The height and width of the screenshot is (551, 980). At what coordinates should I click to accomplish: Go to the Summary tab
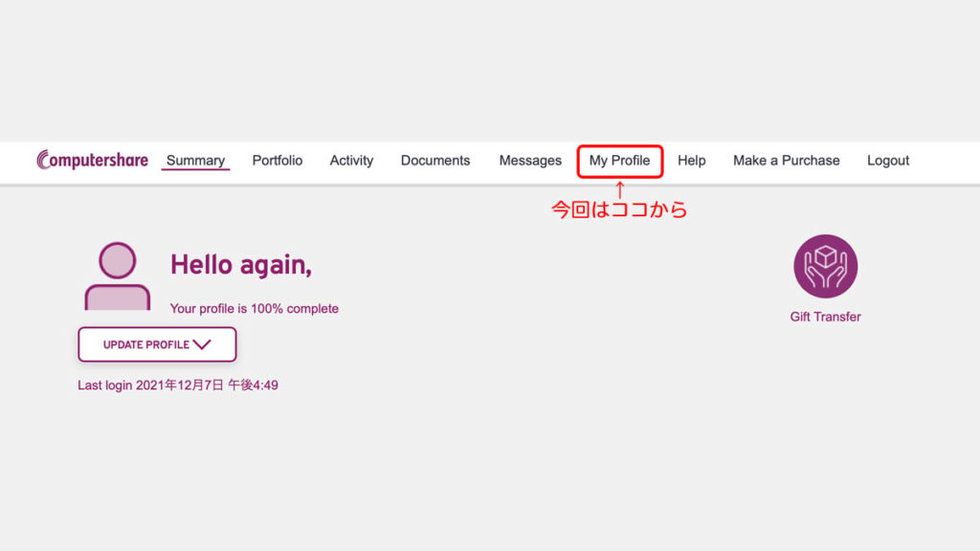[195, 161]
